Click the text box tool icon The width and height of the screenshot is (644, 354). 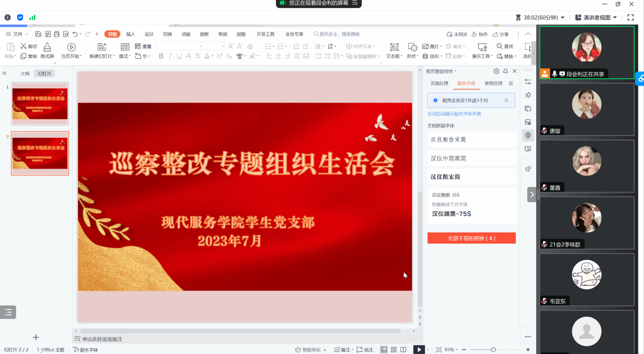(394, 47)
